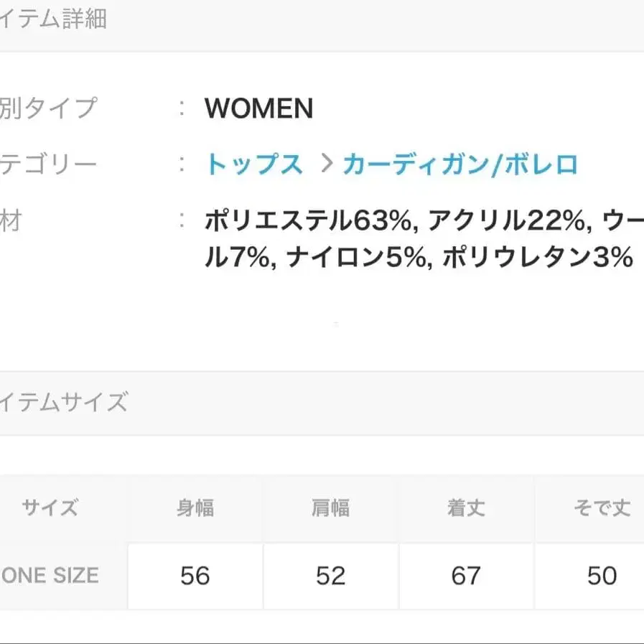Click the 肩幅 value cell 52
This screenshot has width=644, height=644.
tap(330, 576)
